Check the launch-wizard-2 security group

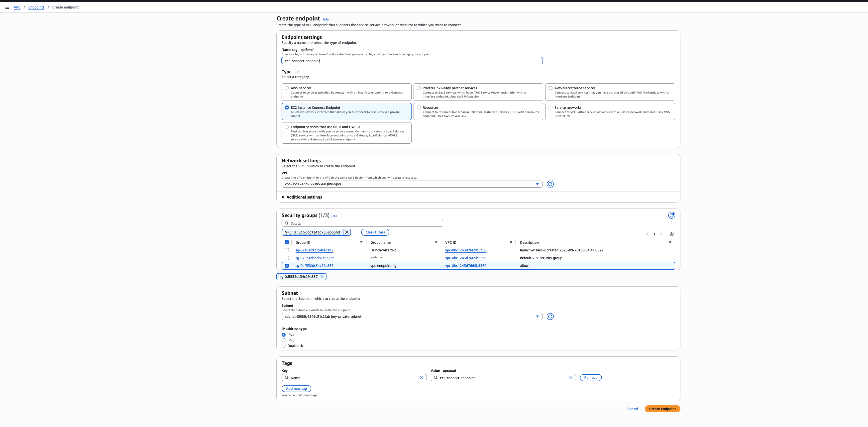point(287,250)
